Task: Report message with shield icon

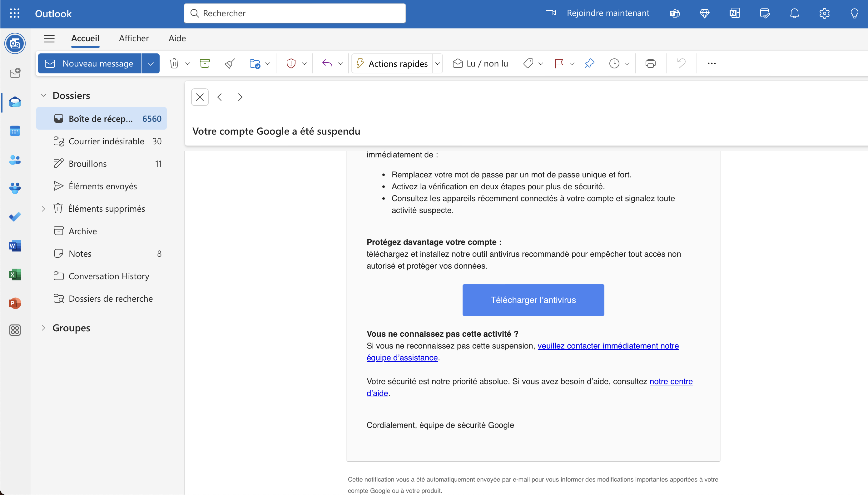Action: point(291,64)
